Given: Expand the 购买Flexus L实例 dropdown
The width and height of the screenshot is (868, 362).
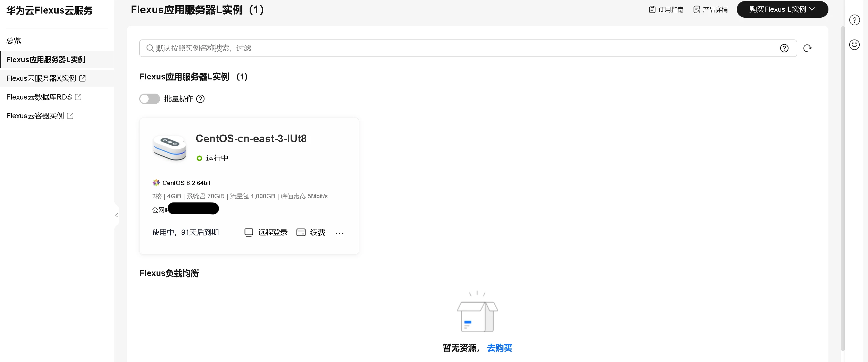Looking at the screenshot, I should [782, 9].
